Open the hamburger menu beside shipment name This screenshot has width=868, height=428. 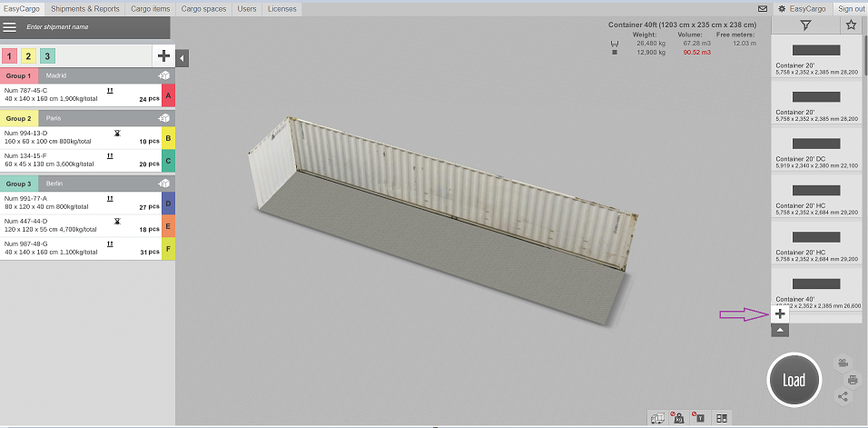[10, 27]
